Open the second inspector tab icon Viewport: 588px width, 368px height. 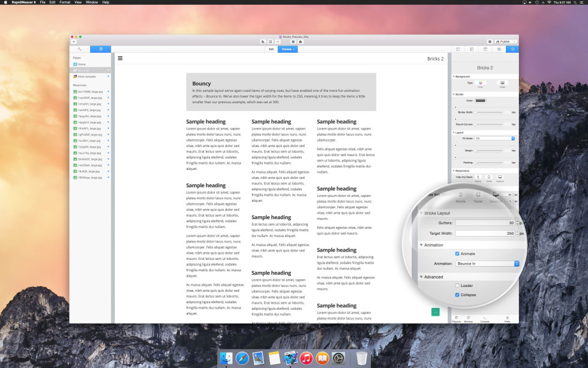[472, 49]
